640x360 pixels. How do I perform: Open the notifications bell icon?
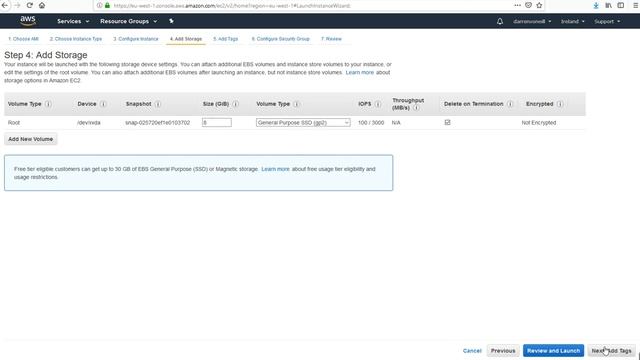click(500, 21)
